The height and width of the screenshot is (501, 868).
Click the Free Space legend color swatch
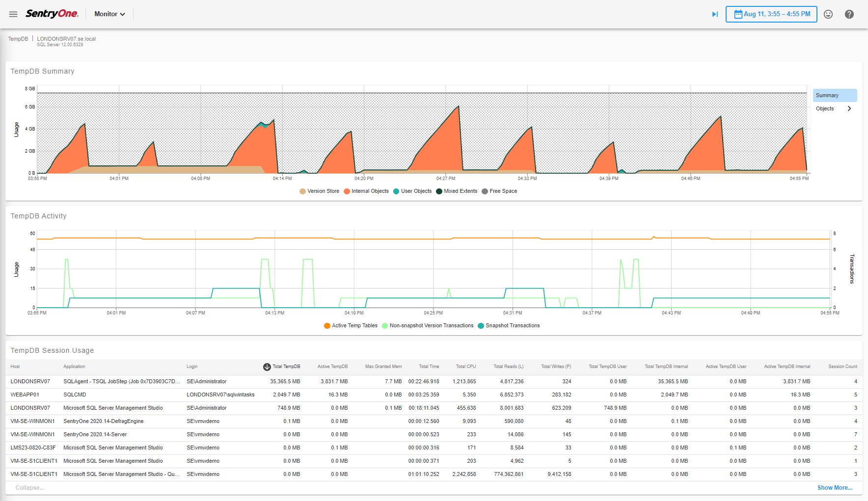pyautogui.click(x=485, y=191)
